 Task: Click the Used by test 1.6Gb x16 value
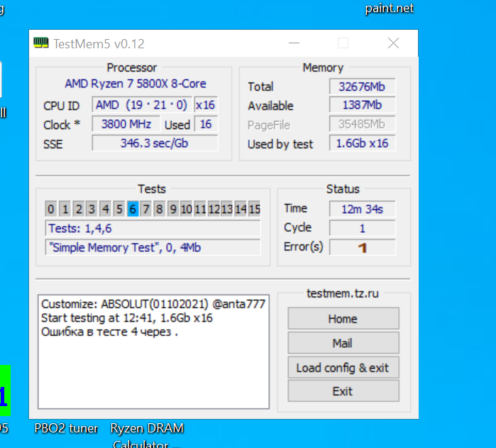pyautogui.click(x=362, y=143)
